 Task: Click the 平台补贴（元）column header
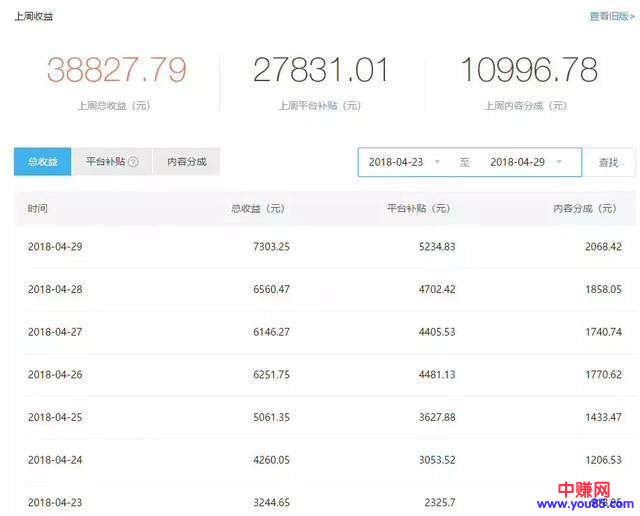point(418,209)
